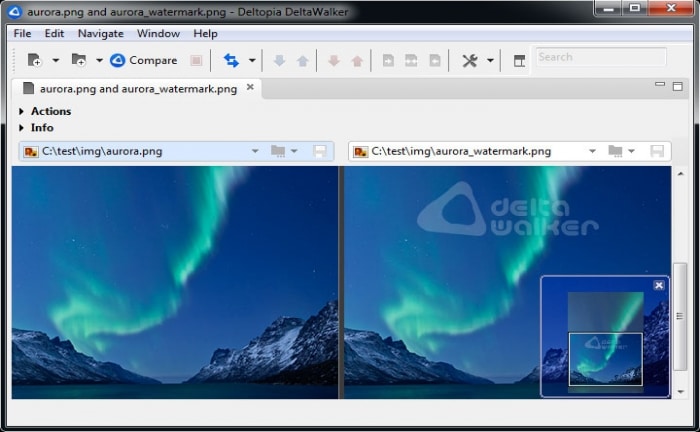Click the next difference down arrow

pyautogui.click(x=279, y=60)
